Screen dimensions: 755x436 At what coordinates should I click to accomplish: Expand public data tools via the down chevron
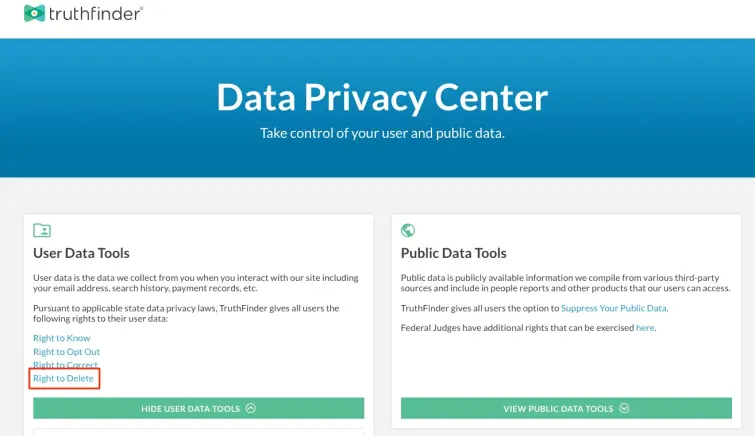point(624,408)
